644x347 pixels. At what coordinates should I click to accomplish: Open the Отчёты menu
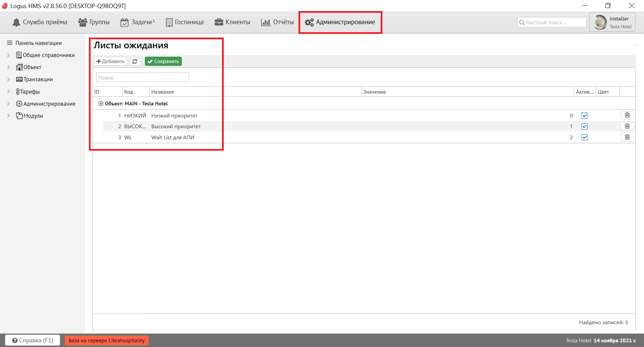(277, 22)
